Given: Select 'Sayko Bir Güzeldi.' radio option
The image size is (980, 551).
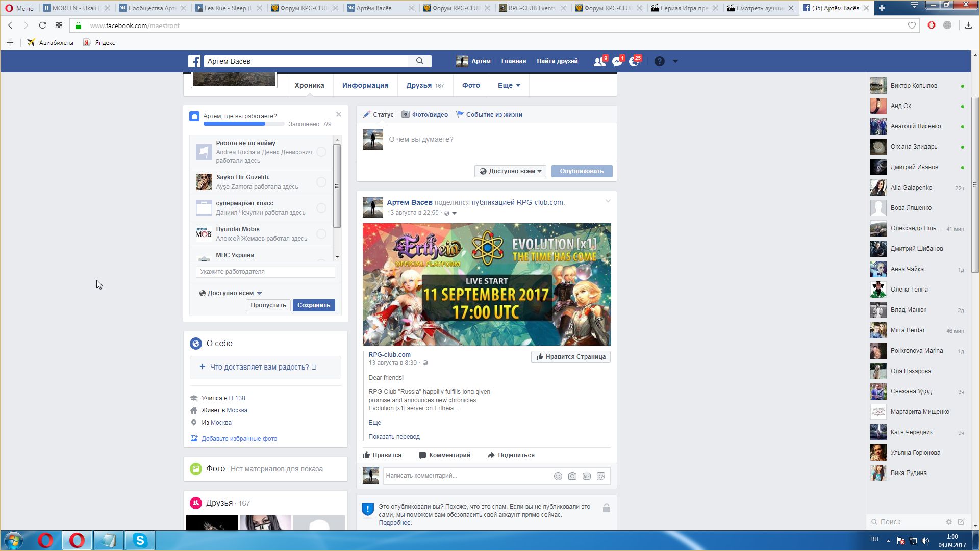Looking at the screenshot, I should (321, 182).
